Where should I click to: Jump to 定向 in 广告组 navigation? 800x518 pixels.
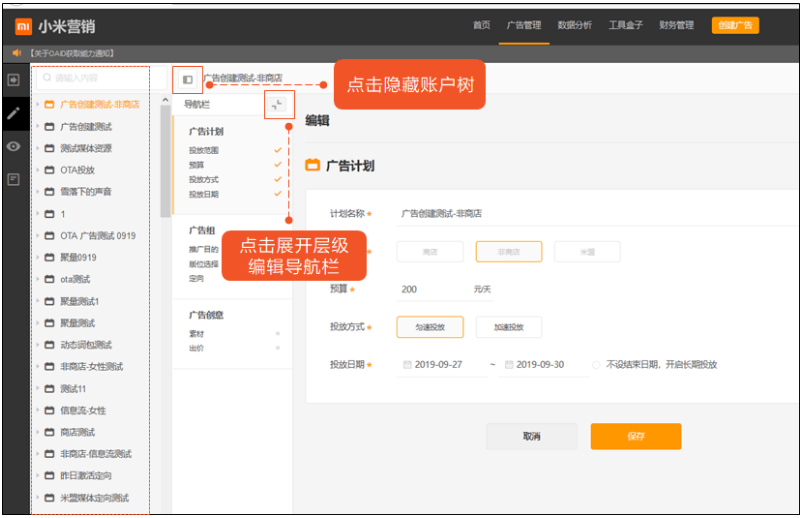point(196,279)
